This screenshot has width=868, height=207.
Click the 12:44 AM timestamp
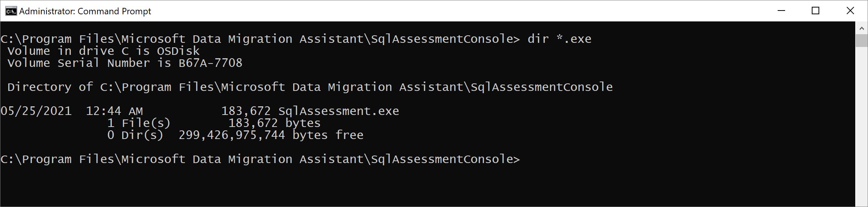[x=114, y=111]
